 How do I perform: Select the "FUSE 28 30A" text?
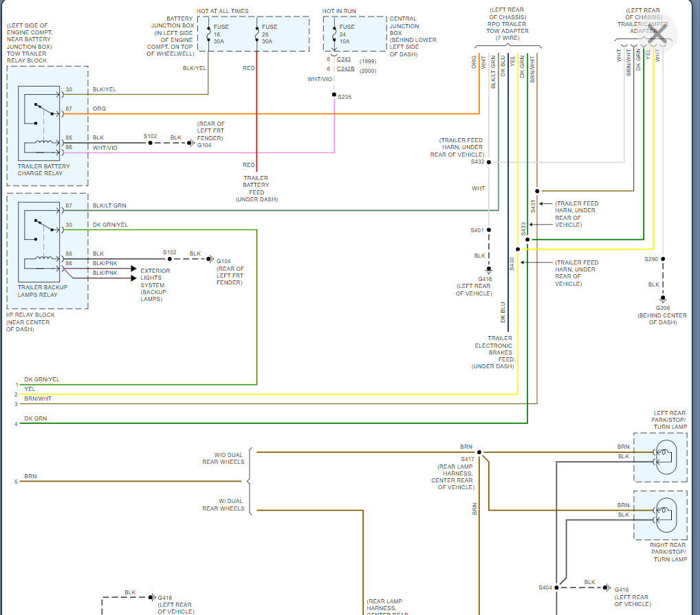(x=269, y=34)
